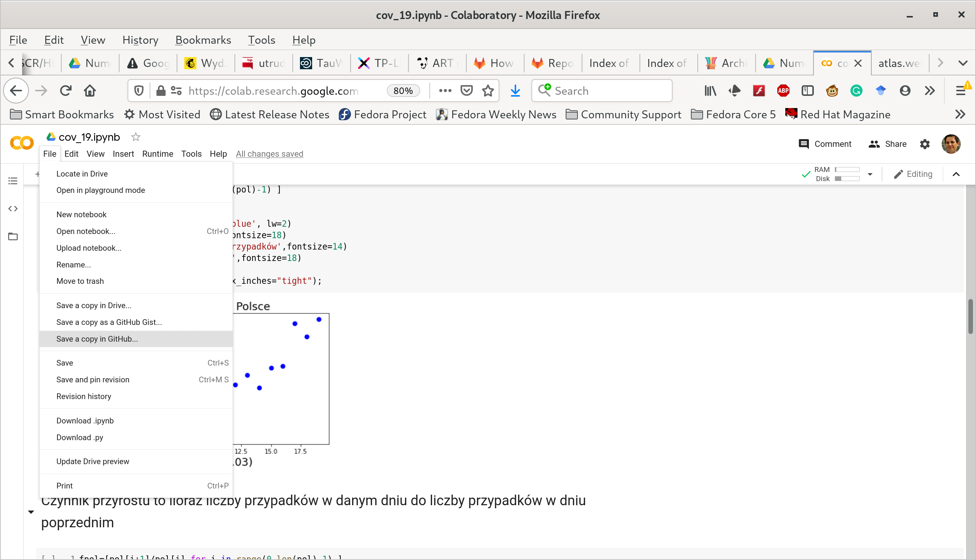The width and height of the screenshot is (976, 560).
Task: Click the Firefox downloads arrow icon
Action: point(515,91)
